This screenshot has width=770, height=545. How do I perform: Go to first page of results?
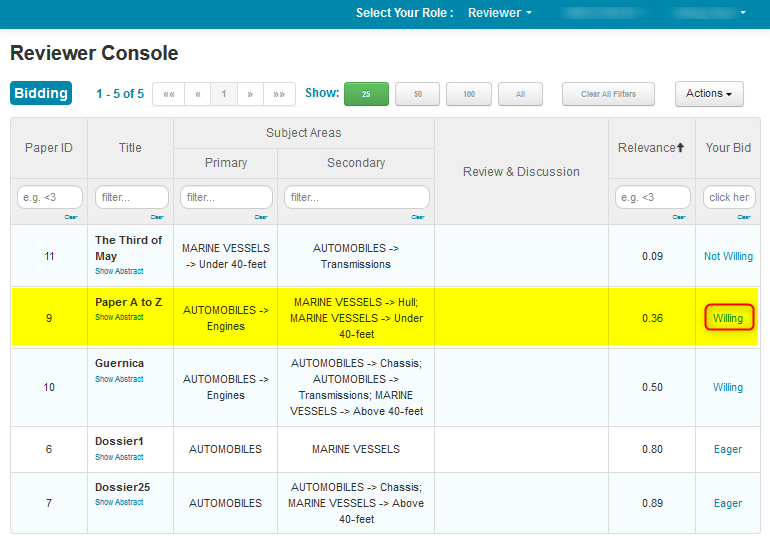(x=168, y=94)
